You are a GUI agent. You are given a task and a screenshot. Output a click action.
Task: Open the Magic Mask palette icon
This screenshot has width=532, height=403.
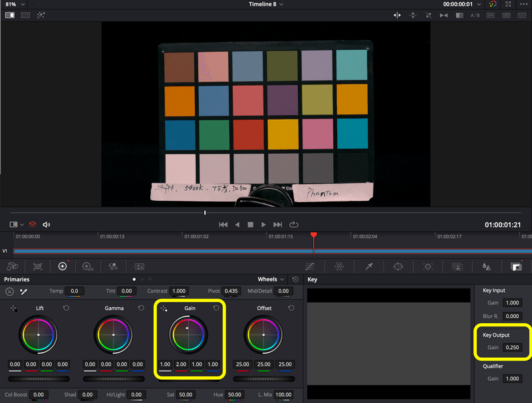[x=458, y=267]
